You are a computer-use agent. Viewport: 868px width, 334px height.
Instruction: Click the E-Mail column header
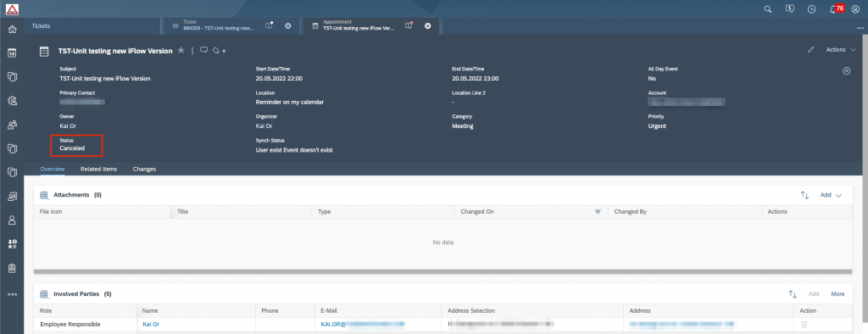click(378, 311)
